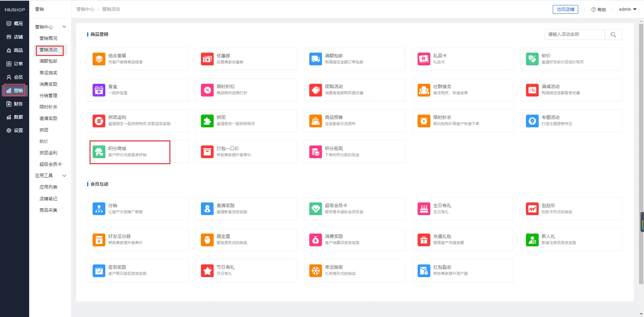Open the 刮刮乐 scratch card icon

coord(532,209)
